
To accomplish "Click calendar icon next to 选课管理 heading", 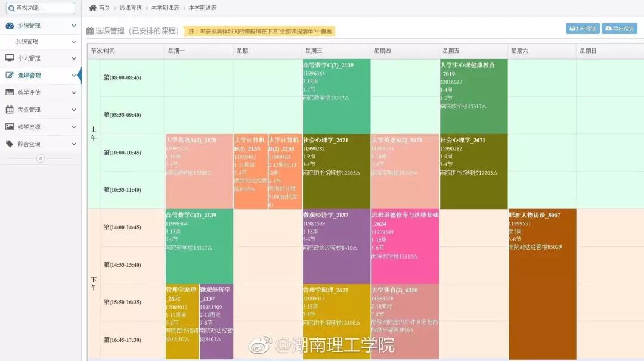I will pyautogui.click(x=90, y=31).
